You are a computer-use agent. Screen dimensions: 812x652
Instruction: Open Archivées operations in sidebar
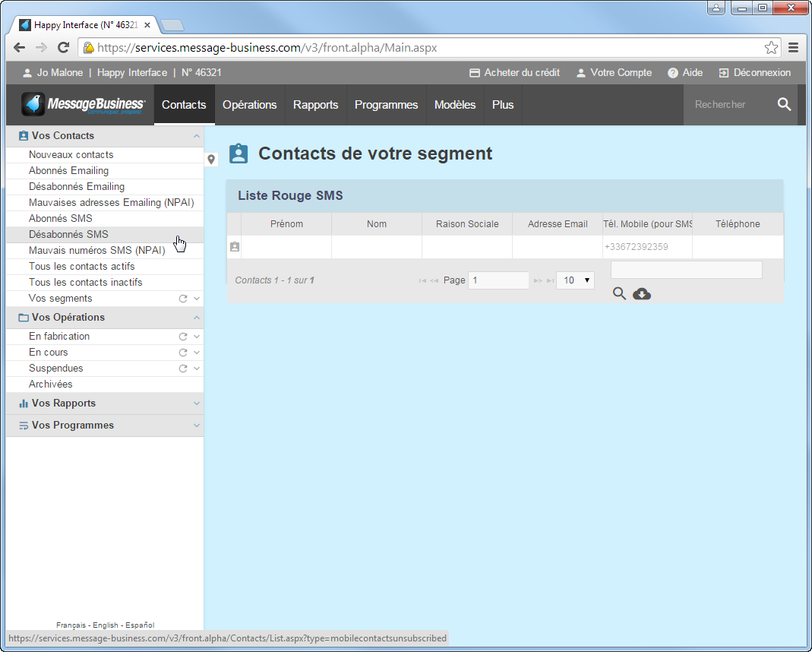click(105, 385)
